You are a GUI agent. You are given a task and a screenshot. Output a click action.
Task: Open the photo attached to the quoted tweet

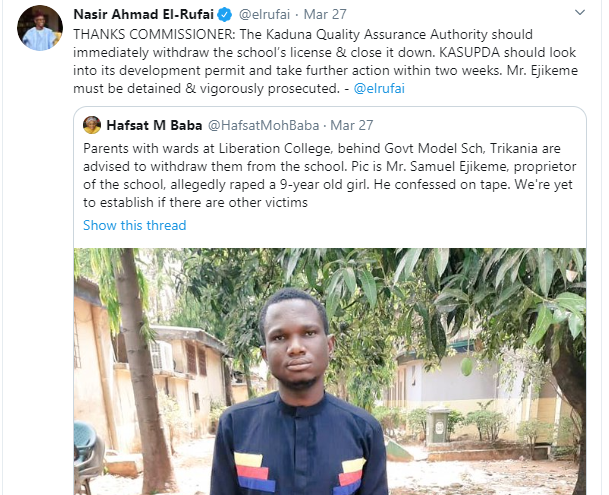328,370
